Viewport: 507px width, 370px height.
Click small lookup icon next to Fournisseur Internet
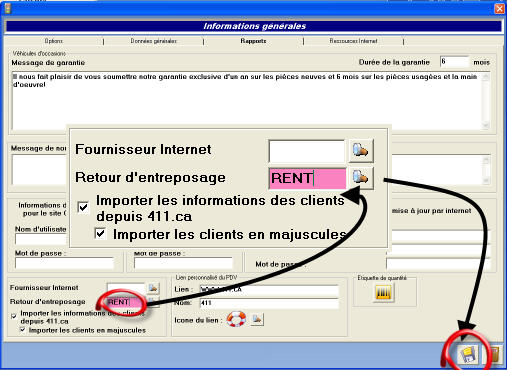(x=153, y=288)
